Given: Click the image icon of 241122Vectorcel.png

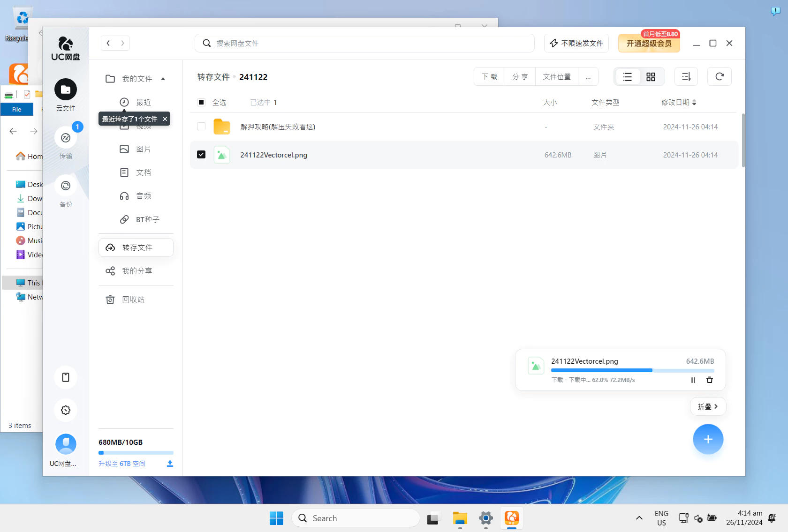Looking at the screenshot, I should [222, 155].
